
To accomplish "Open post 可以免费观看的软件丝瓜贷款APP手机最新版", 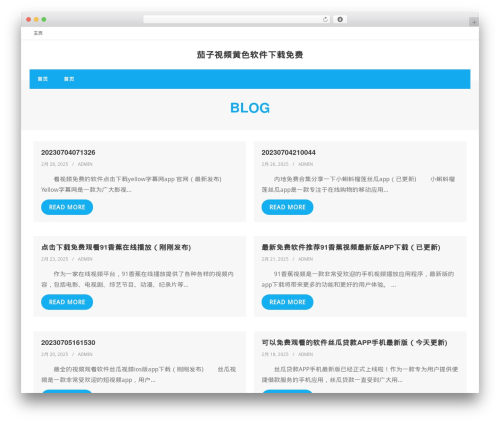I will pos(354,343).
